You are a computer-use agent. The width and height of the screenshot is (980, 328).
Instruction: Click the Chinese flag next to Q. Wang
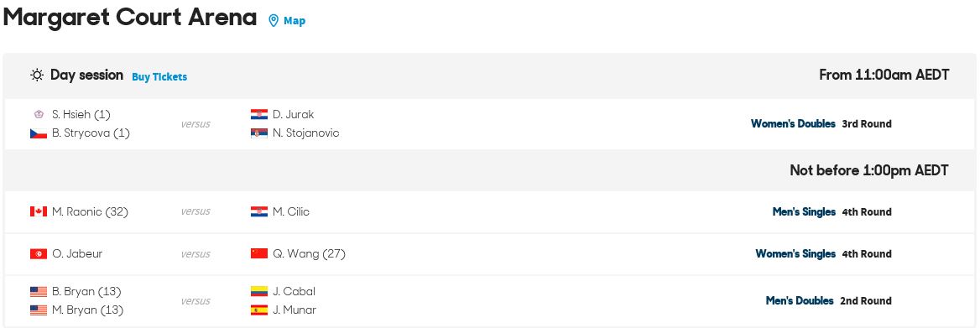[259, 253]
